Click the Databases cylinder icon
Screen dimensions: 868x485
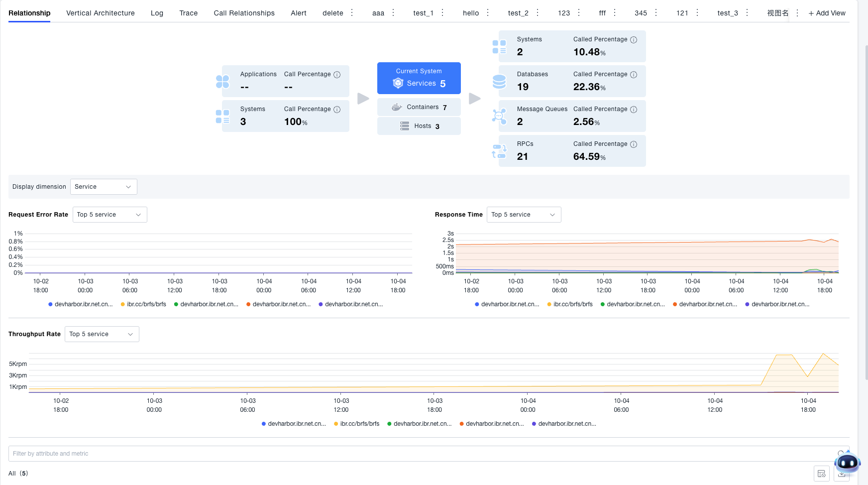click(x=499, y=81)
